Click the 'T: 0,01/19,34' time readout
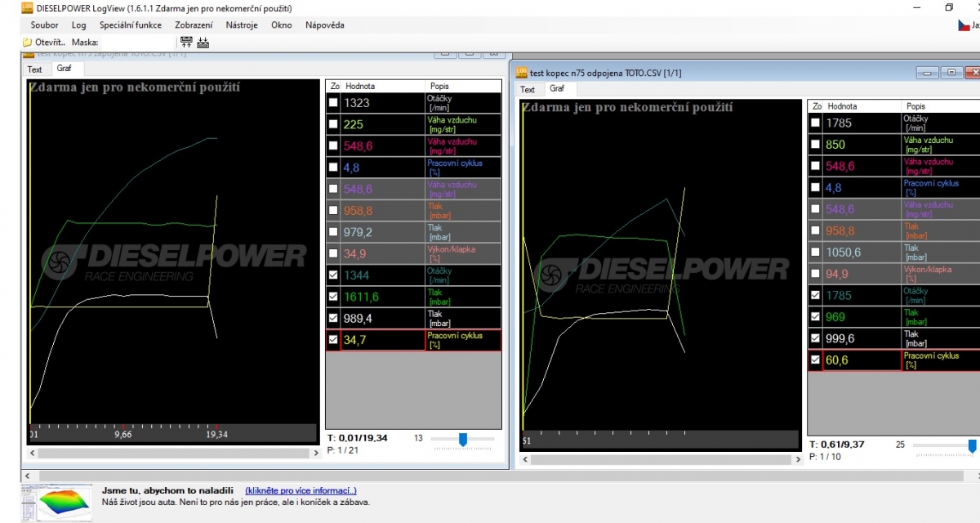Screen dimensions: 980x523 coord(358,438)
